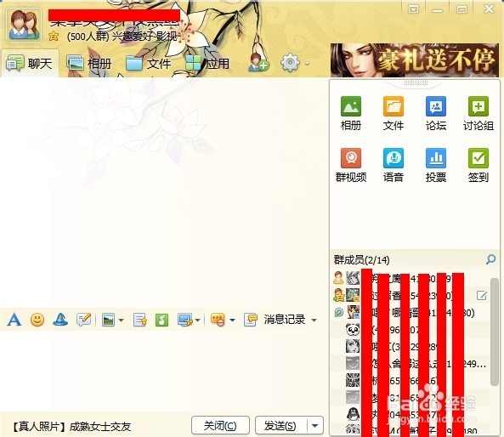Click the music note icon
Screen dimensions: 504x437
point(161,320)
